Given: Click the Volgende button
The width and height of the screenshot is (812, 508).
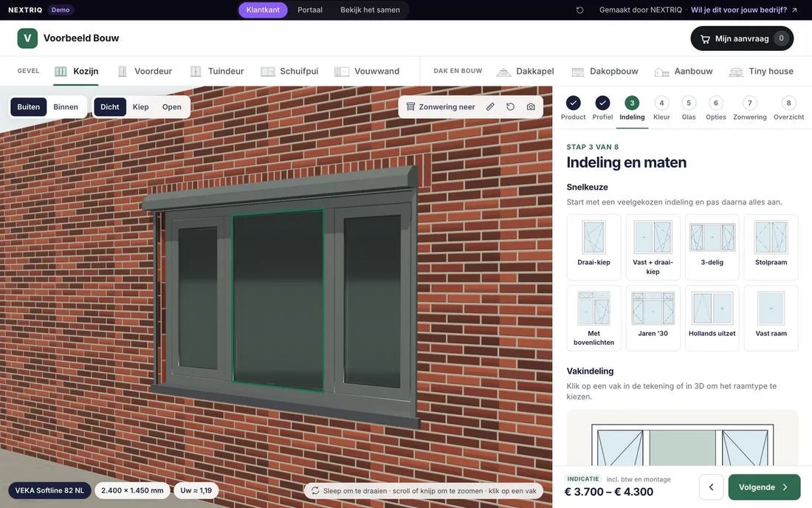Looking at the screenshot, I should click(764, 487).
